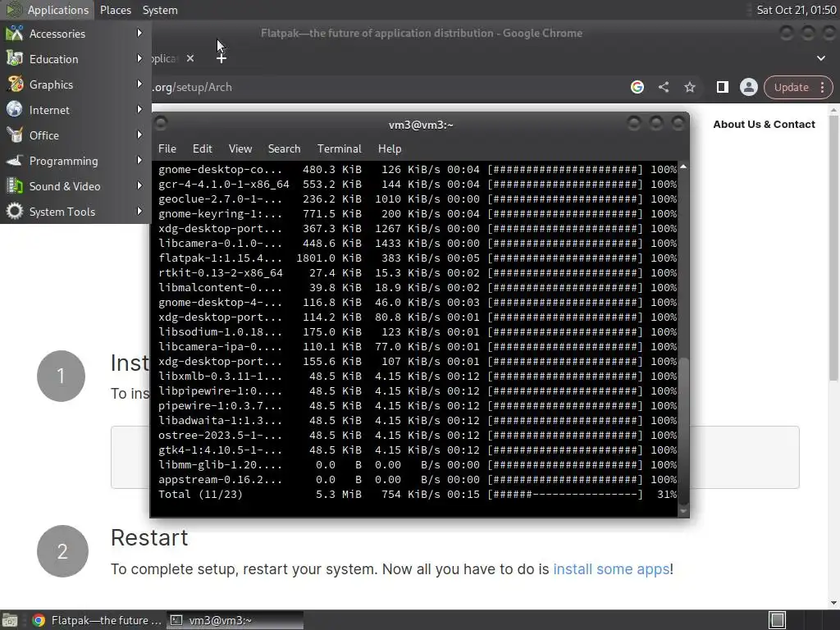
Task: Click the gcr-4-4.1.0-1-x86_64 line
Action: (418, 184)
